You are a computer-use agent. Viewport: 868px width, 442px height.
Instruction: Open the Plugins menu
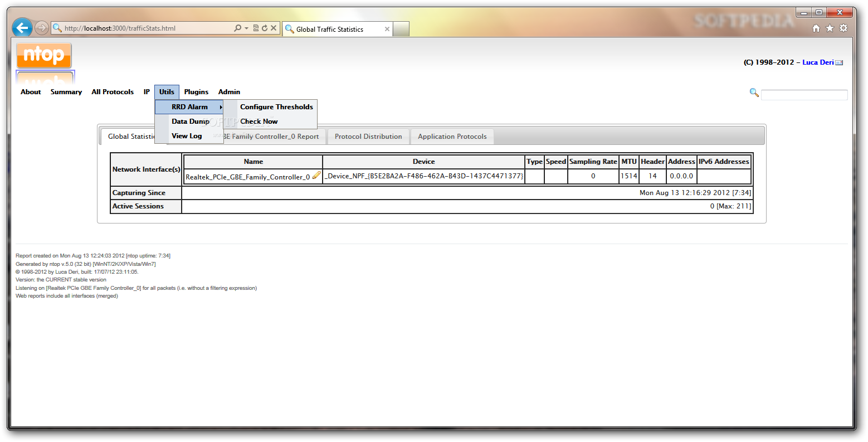[x=196, y=92]
